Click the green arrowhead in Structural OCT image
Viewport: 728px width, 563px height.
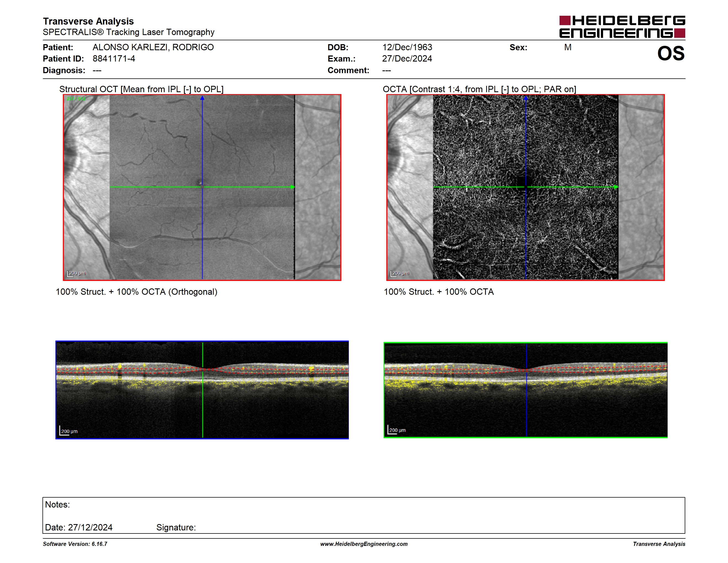coord(292,187)
